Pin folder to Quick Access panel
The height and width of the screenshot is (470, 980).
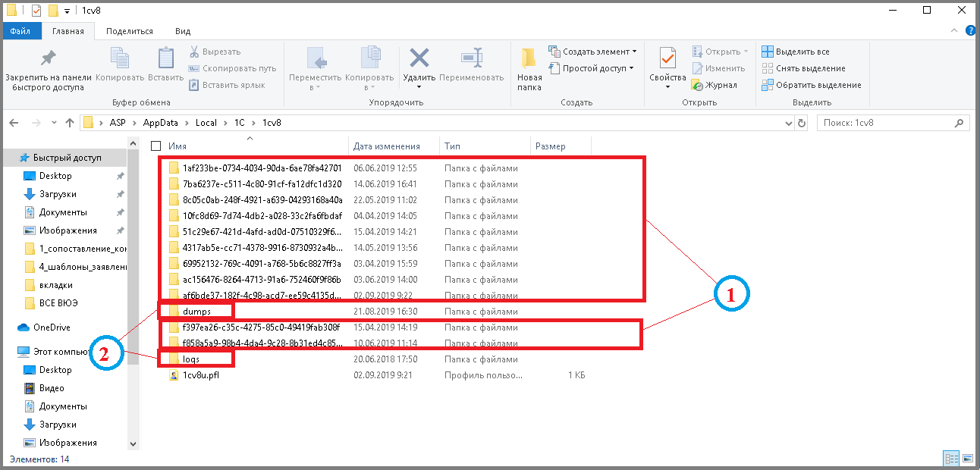pos(49,68)
